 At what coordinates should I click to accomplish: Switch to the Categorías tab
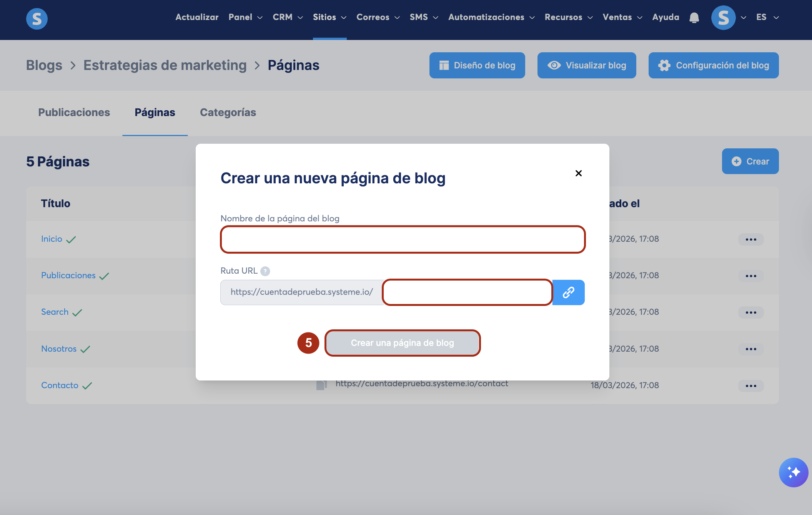click(228, 112)
